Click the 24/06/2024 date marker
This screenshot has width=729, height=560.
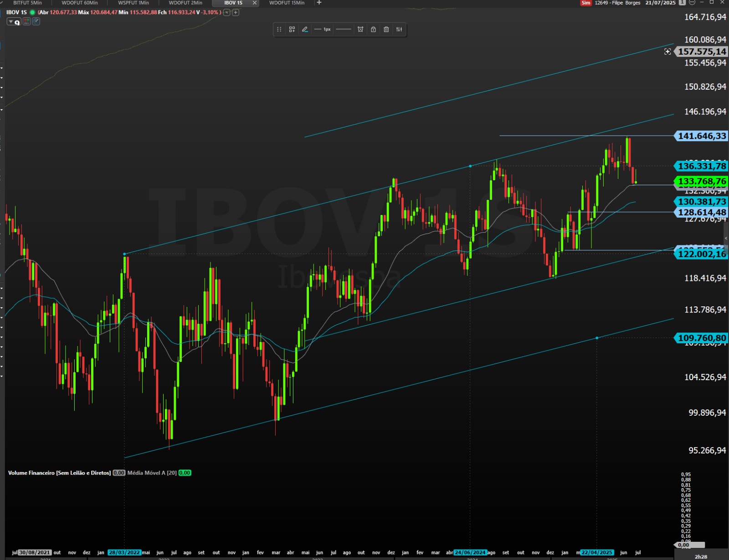click(x=470, y=552)
